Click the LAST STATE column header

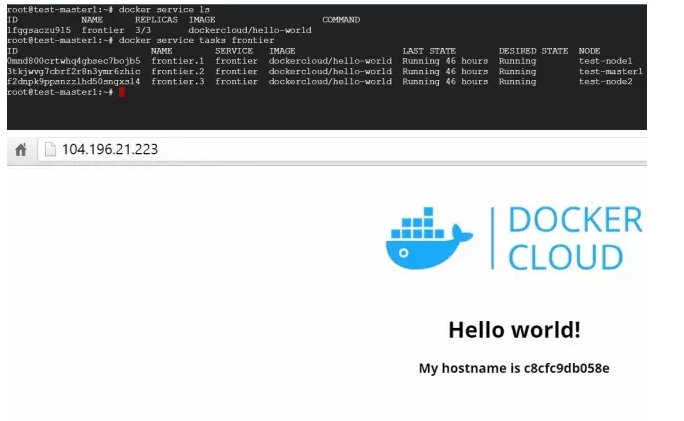click(429, 51)
